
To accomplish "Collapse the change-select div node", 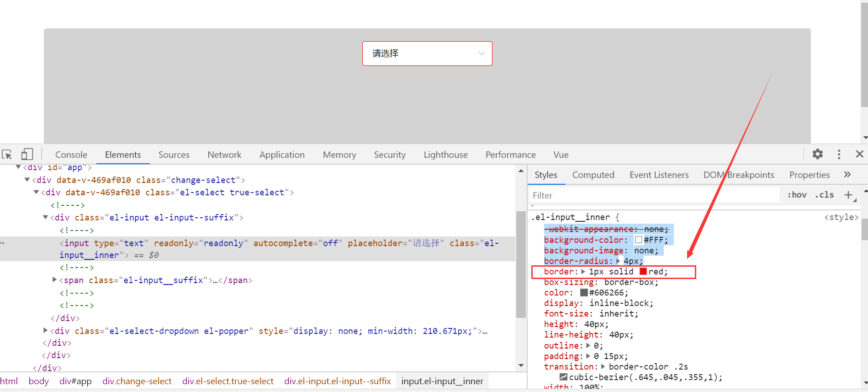I will [x=27, y=180].
